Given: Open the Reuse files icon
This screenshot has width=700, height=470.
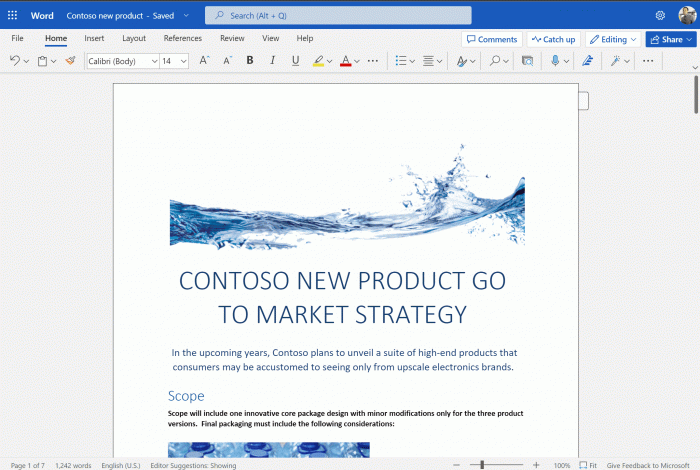Looking at the screenshot, I should pos(527,61).
